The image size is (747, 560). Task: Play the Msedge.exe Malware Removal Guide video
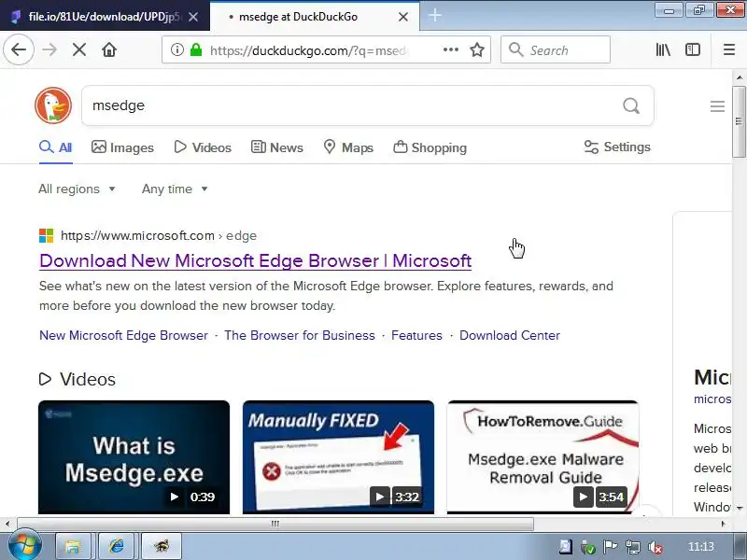point(543,457)
